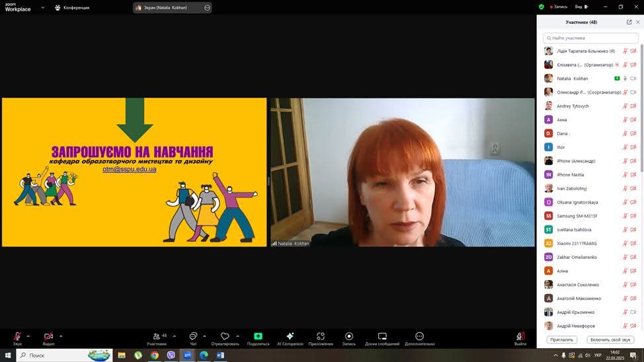Open Доски сообщений whiteboards icon
The width and height of the screenshot is (644, 362).
click(x=382, y=338)
